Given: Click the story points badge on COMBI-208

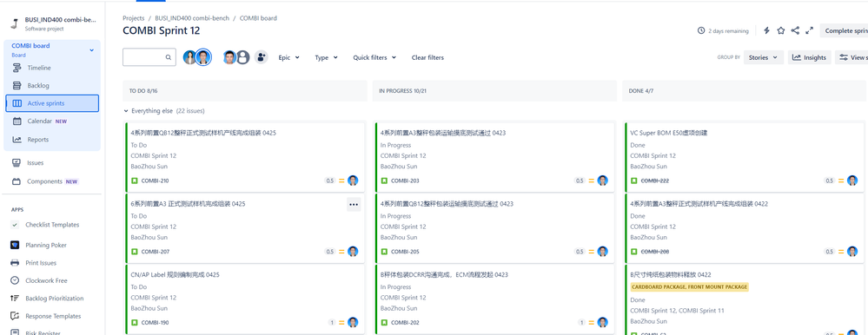Looking at the screenshot, I should pyautogui.click(x=829, y=252).
